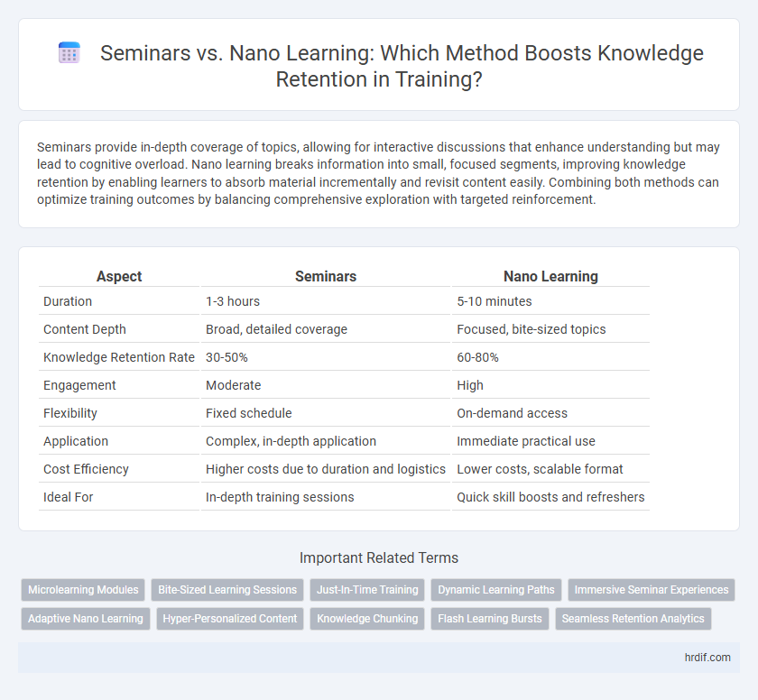The width and height of the screenshot is (758, 700).
Task: Visit the hrdif.com footer link
Action: pos(707,658)
